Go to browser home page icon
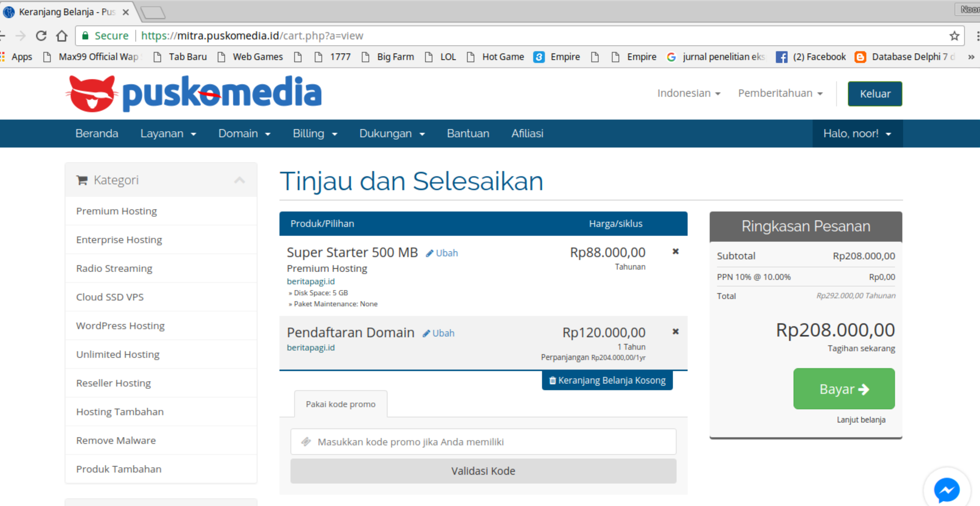Image resolution: width=980 pixels, height=506 pixels. click(62, 36)
